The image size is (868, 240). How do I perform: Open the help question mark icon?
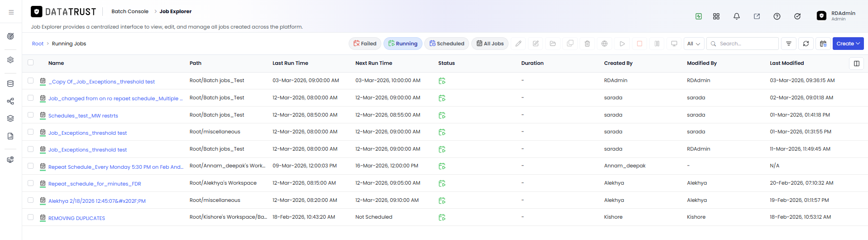pos(777,16)
